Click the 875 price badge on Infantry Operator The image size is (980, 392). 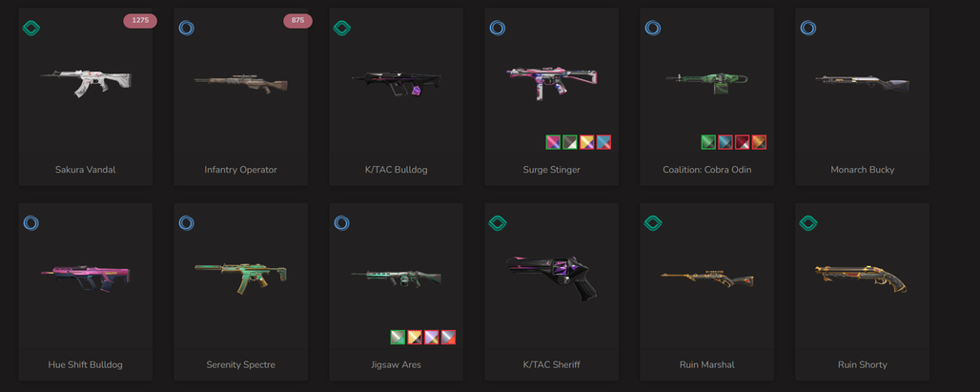tap(297, 21)
